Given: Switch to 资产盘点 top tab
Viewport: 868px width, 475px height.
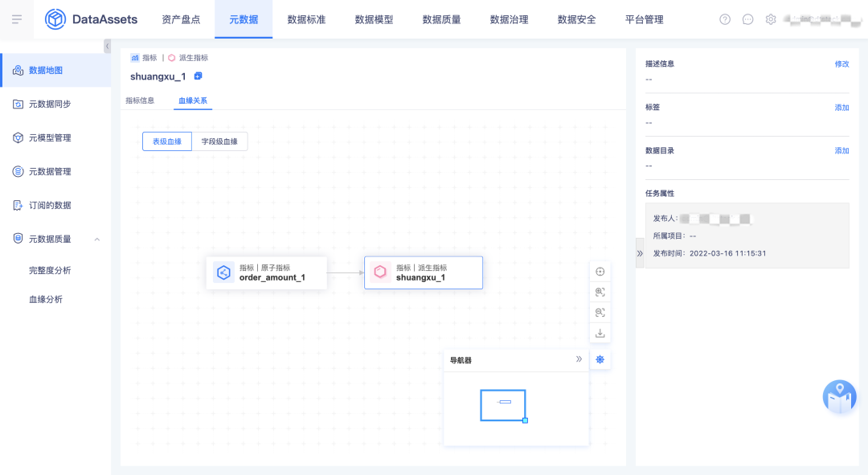Looking at the screenshot, I should 181,19.
